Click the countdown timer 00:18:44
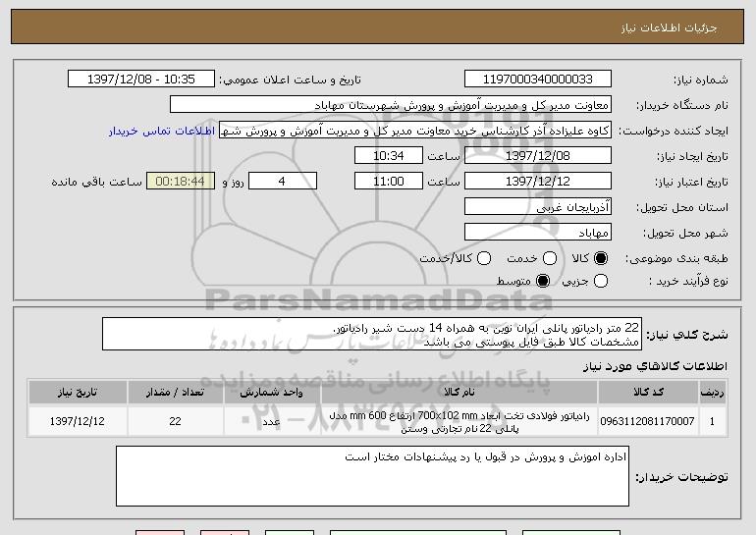 [x=181, y=182]
